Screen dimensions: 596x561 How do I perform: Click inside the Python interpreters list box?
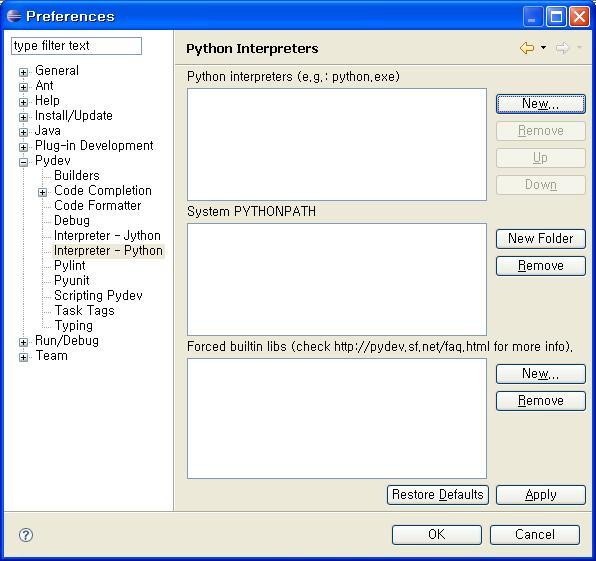coord(337,144)
